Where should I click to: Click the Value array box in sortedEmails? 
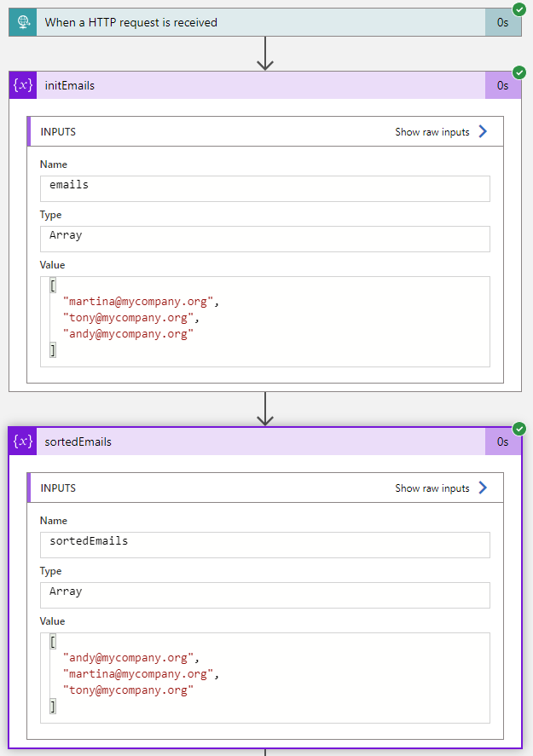tap(264, 678)
